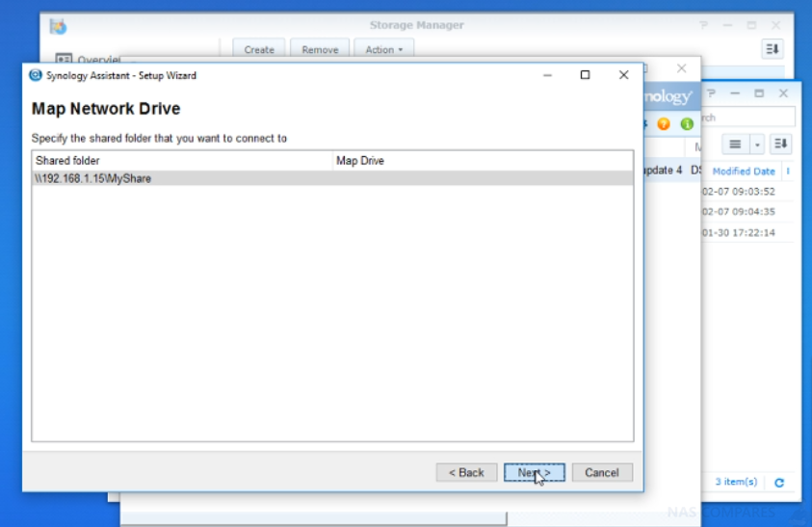812x527 pixels.
Task: Open the Overview item in the Storage Manager sidebar
Action: coord(88,60)
